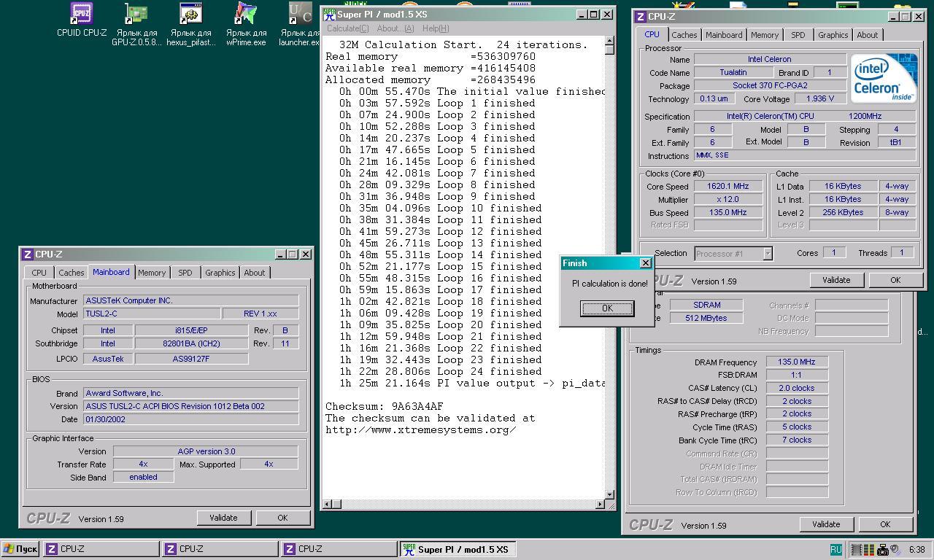The width and height of the screenshot is (934, 560).
Task: Open the Processor #1 selection dropdown
Action: [x=733, y=254]
